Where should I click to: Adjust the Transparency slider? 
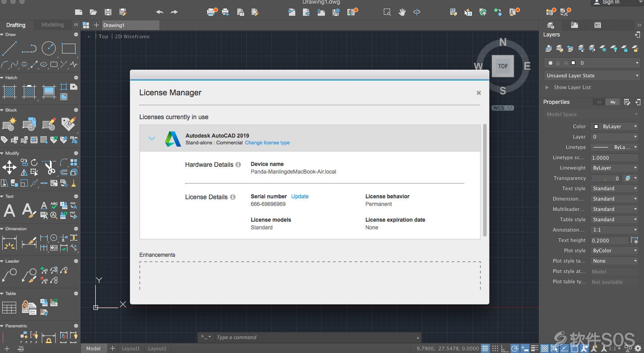point(605,179)
